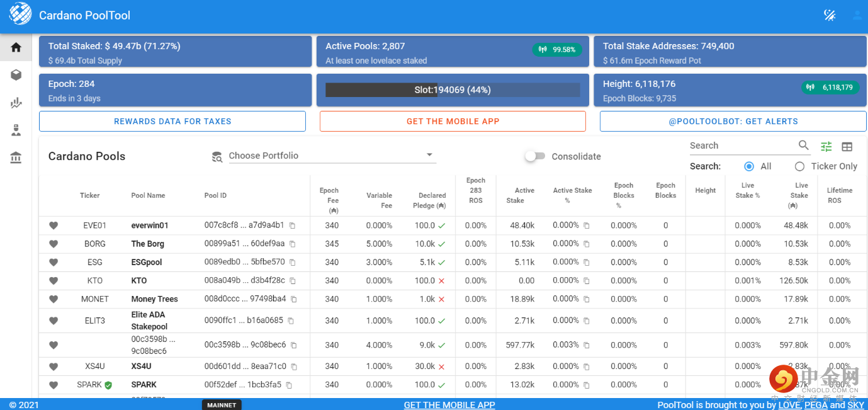Open the table column layout icon
Image resolution: width=868 pixels, height=410 pixels.
(847, 146)
